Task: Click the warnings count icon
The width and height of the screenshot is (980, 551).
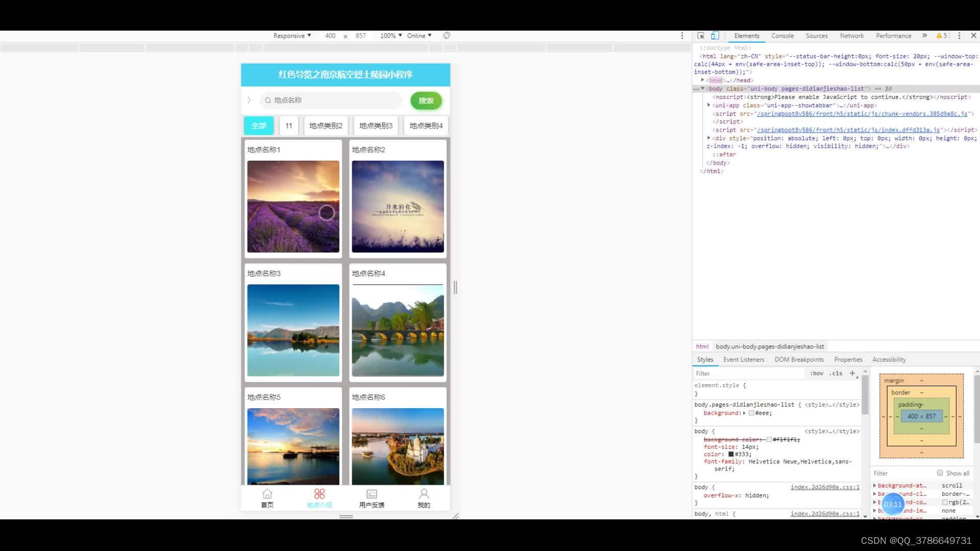Action: coord(942,36)
